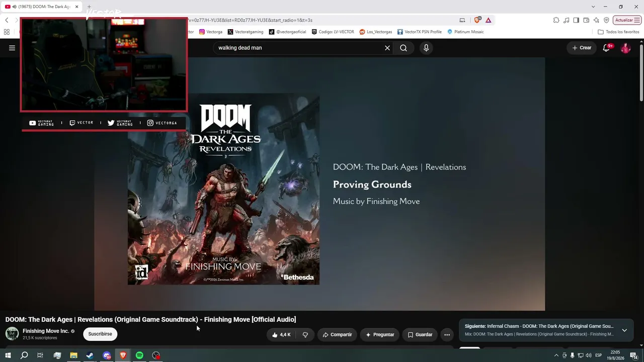
Task: Click the Suscribirse button
Action: pyautogui.click(x=100, y=334)
